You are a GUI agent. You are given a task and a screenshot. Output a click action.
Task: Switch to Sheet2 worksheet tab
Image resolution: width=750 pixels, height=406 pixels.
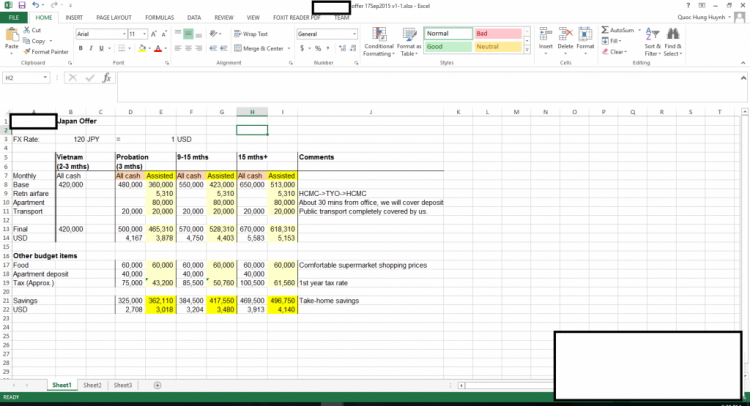(92, 385)
